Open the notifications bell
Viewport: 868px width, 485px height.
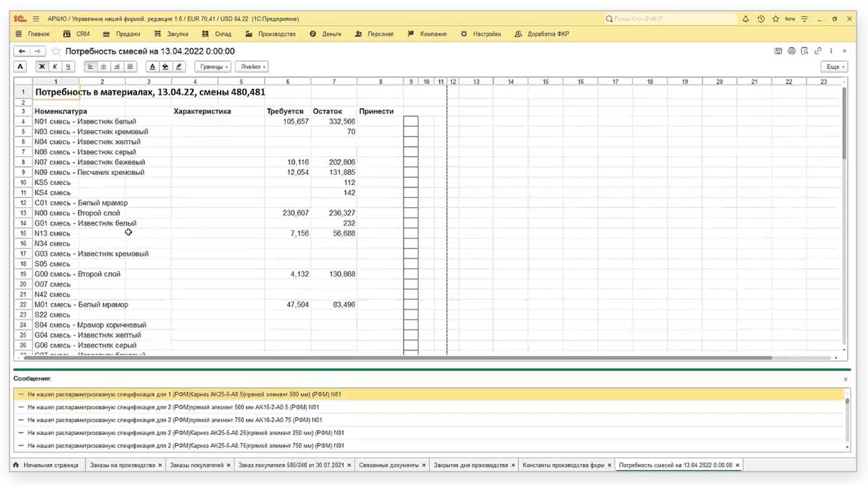(746, 19)
